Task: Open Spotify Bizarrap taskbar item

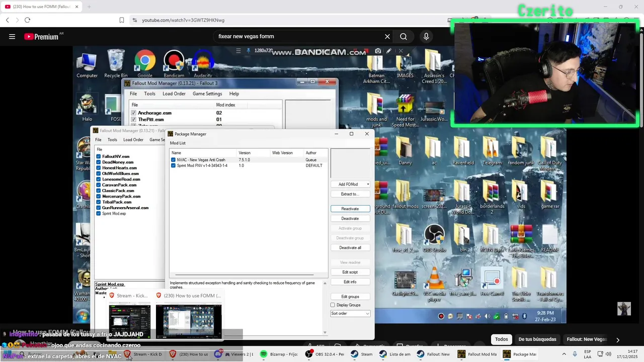Action: tap(280, 354)
